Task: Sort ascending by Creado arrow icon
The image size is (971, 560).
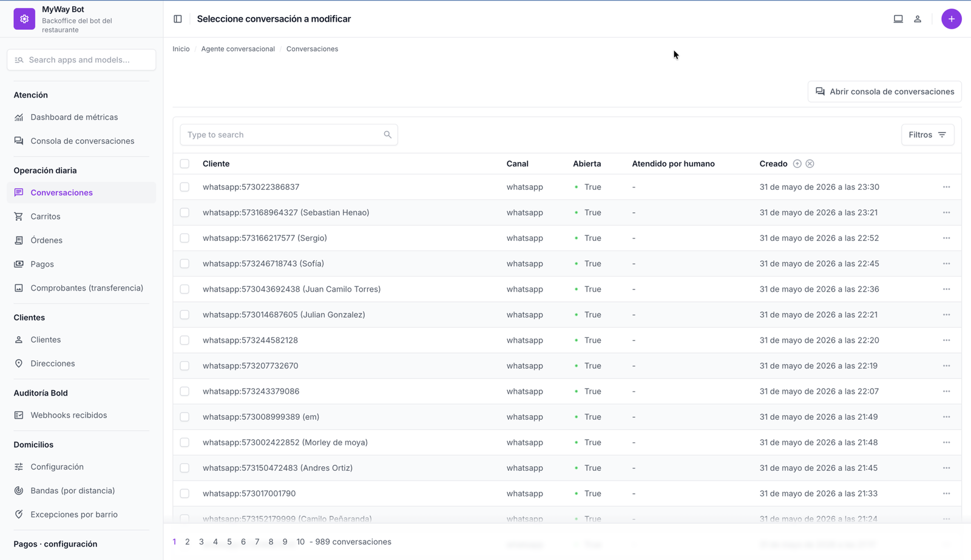Action: [x=797, y=164]
